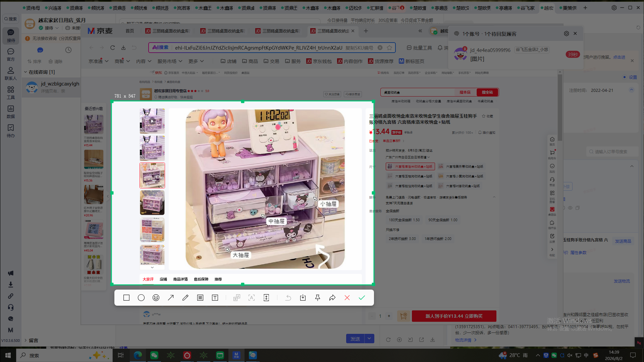This screenshot has width=644, height=362.
Task: Select the rectangle annotation tool
Action: 126,298
